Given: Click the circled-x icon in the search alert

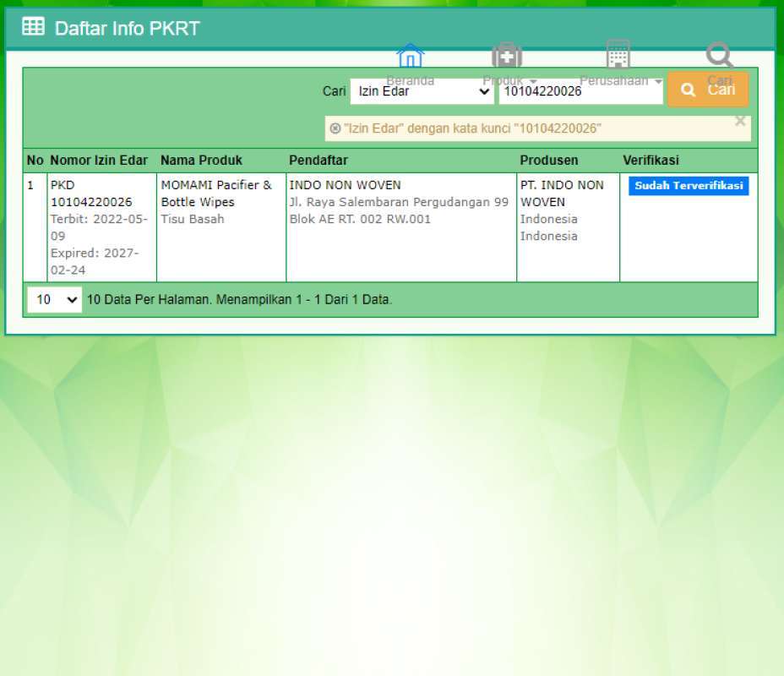Looking at the screenshot, I should coord(335,128).
